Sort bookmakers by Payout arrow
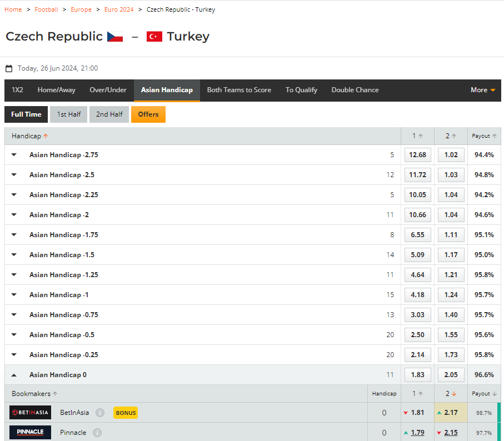 coord(495,394)
